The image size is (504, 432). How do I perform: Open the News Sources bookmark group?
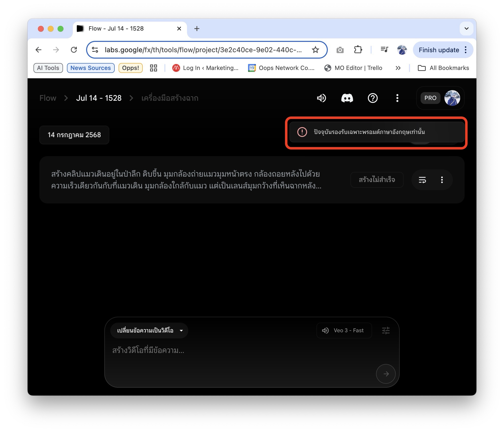coord(91,68)
